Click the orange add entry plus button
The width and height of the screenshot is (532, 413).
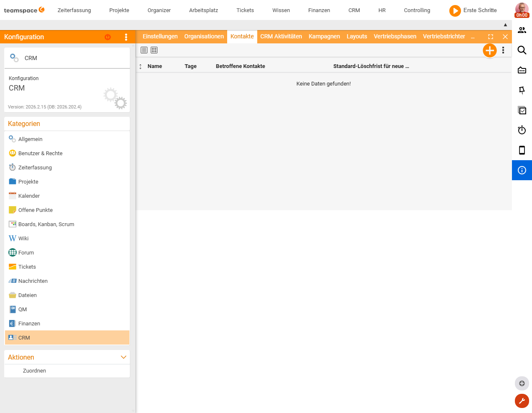490,50
